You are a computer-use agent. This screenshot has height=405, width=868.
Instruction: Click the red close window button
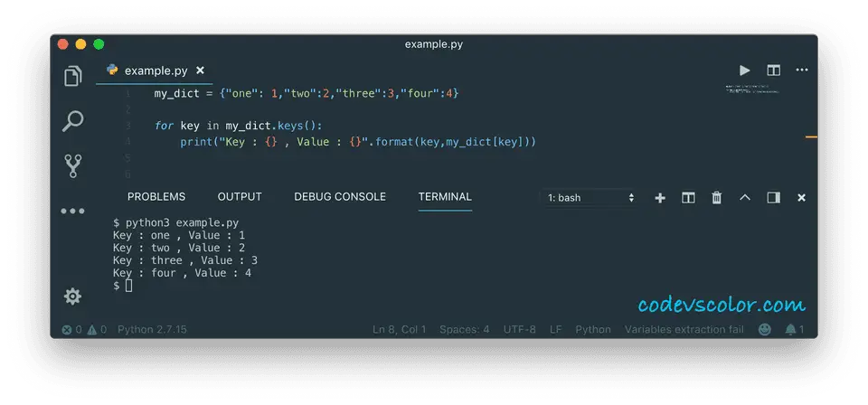click(x=63, y=44)
